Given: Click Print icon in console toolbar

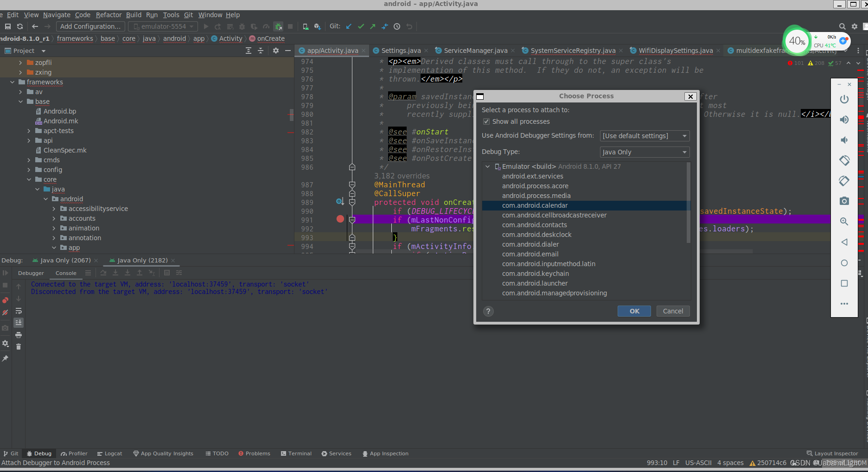Looking at the screenshot, I should pos(19,335).
